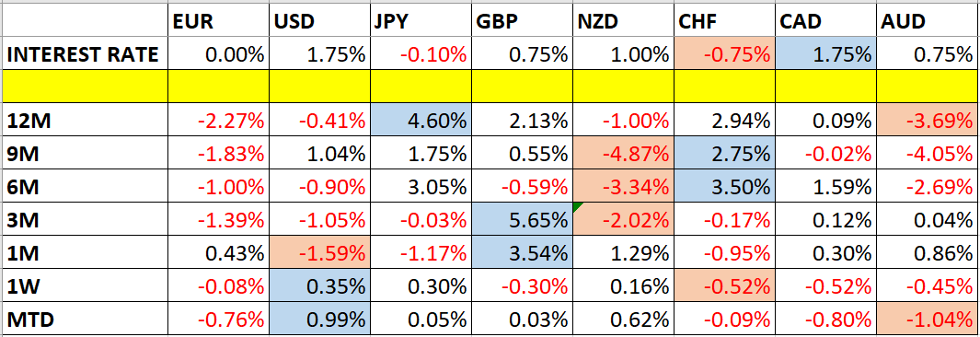
Task: Click the EUR 1M cell showing 0.43%
Action: coord(219,254)
